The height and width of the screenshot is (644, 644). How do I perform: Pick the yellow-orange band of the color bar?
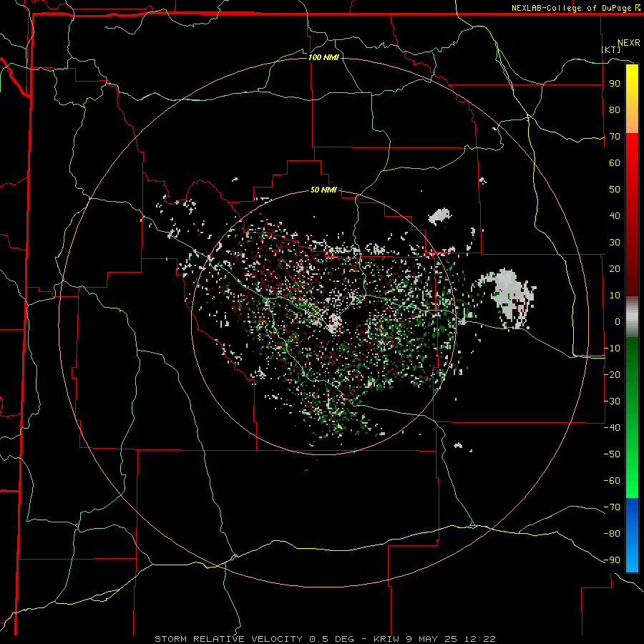pyautogui.click(x=632, y=99)
